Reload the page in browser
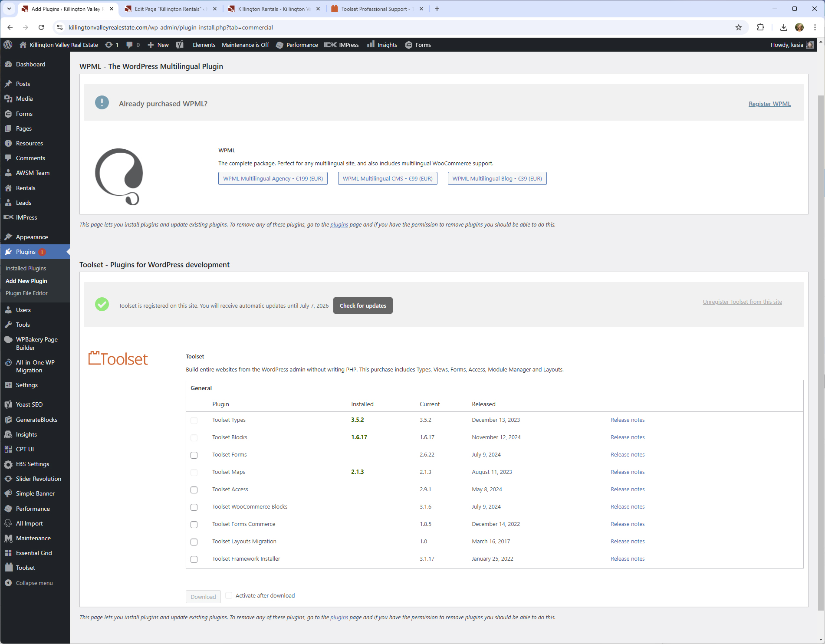Screen dimensions: 825x644 41,27
